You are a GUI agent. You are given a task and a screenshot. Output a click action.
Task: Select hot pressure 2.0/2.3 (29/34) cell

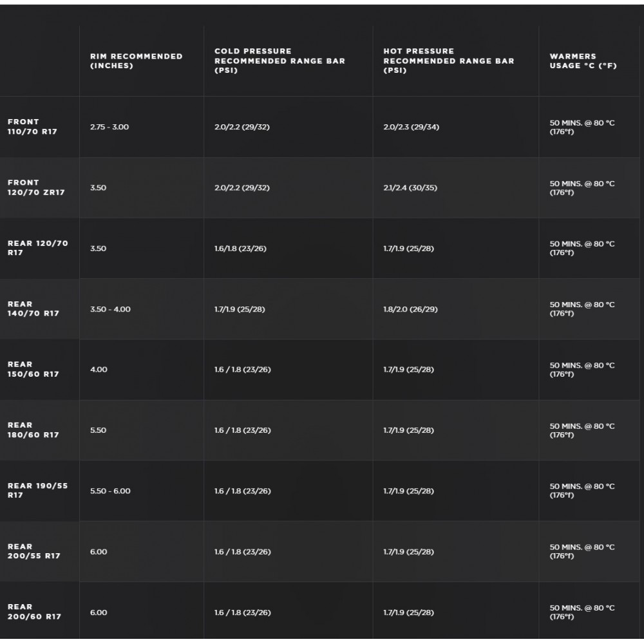(x=411, y=127)
